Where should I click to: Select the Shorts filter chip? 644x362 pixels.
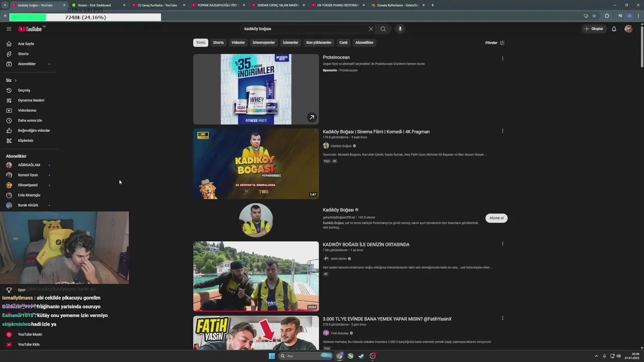pyautogui.click(x=218, y=43)
